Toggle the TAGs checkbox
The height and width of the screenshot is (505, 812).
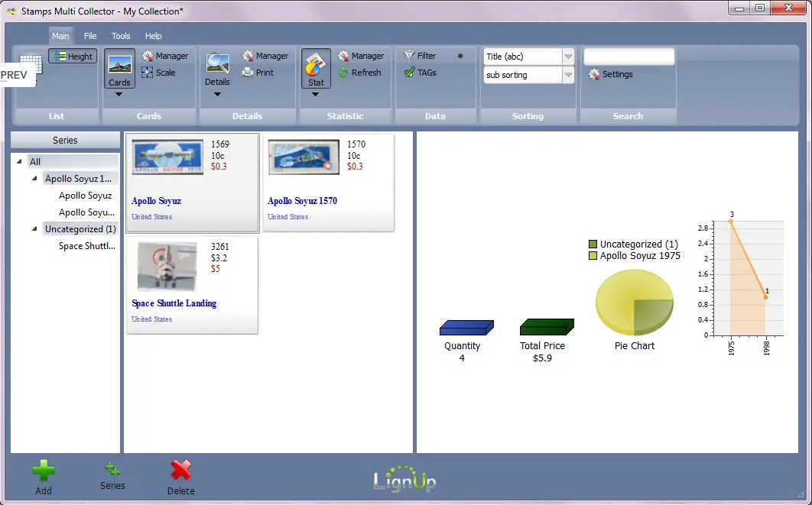(x=421, y=73)
